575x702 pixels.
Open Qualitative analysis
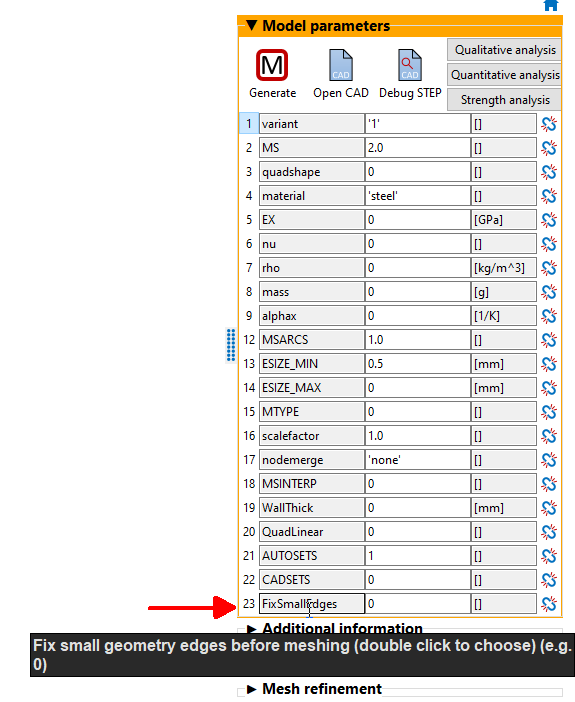(x=505, y=50)
